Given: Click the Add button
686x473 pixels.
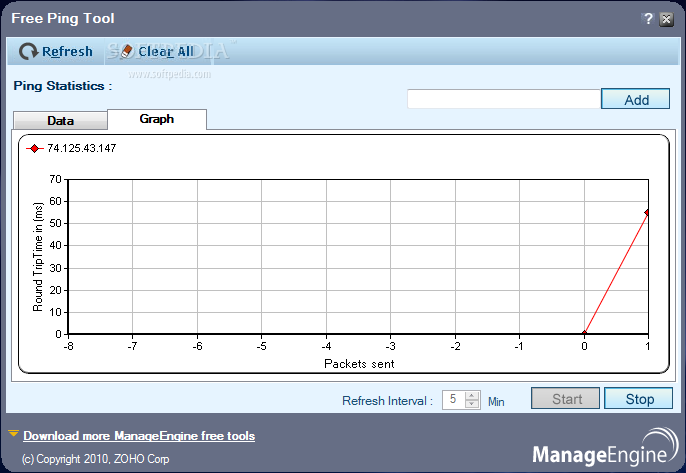Looking at the screenshot, I should 635,99.
